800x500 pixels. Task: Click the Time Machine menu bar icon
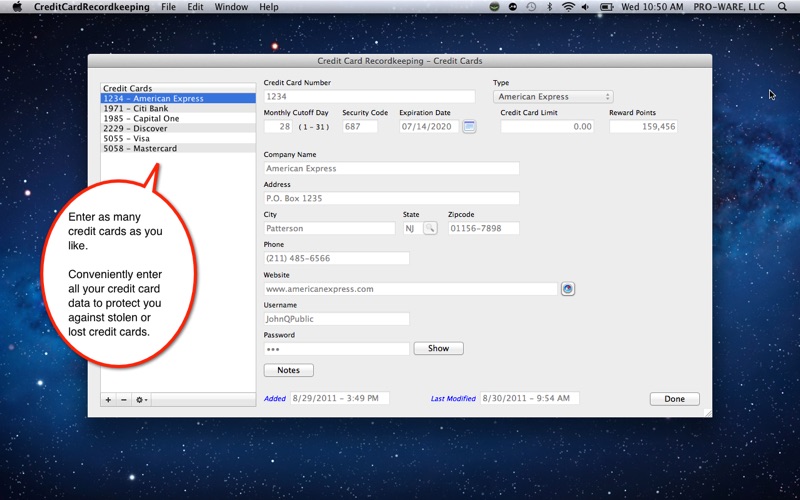point(531,7)
